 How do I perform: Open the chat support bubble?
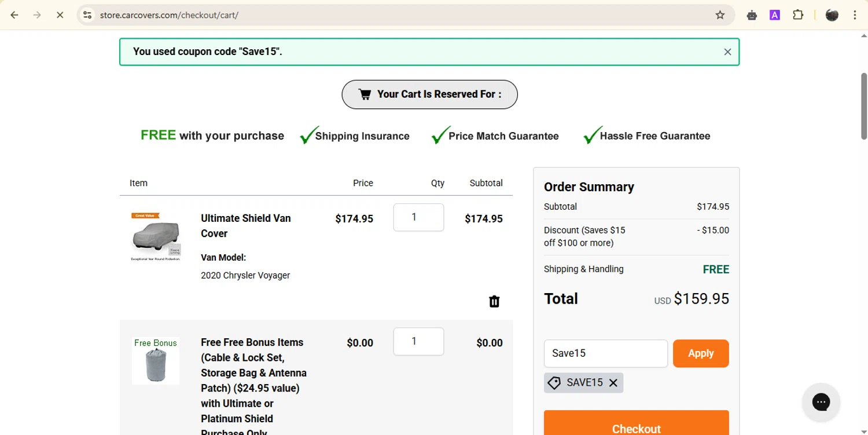821,401
